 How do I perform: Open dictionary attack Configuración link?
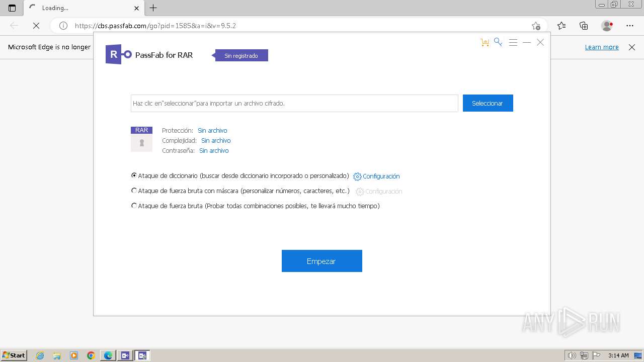coord(381,176)
